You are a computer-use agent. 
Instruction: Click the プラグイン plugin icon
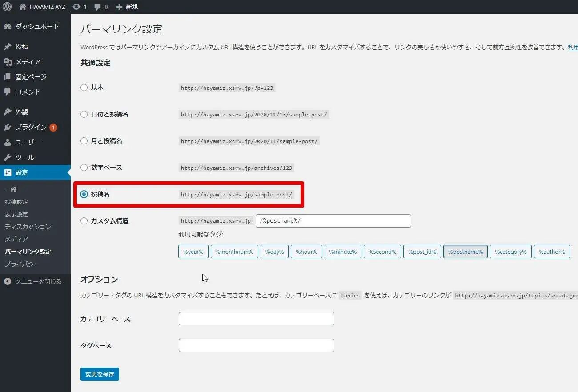pyautogui.click(x=8, y=128)
